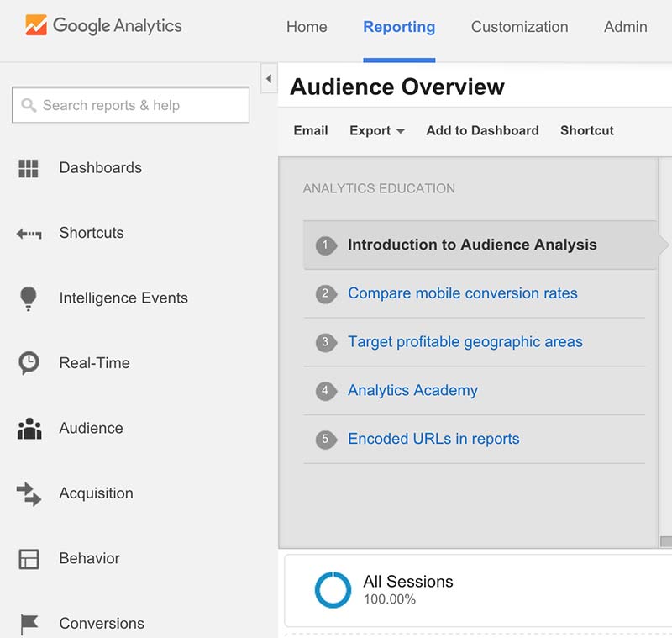Screen dimensions: 672x638
Task: Click the Behavior layout icon
Action: [x=29, y=559]
